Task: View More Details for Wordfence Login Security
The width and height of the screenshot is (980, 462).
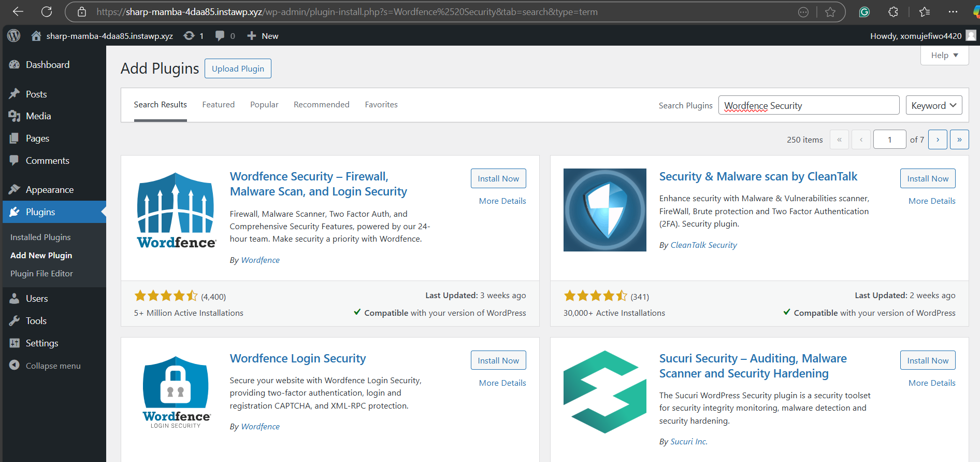Action: [502, 383]
